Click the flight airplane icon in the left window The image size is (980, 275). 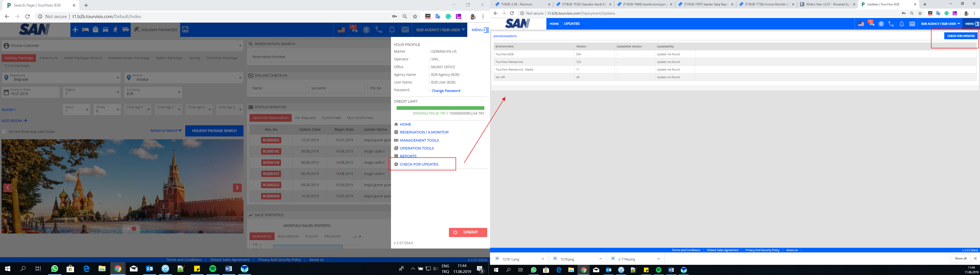click(75, 30)
